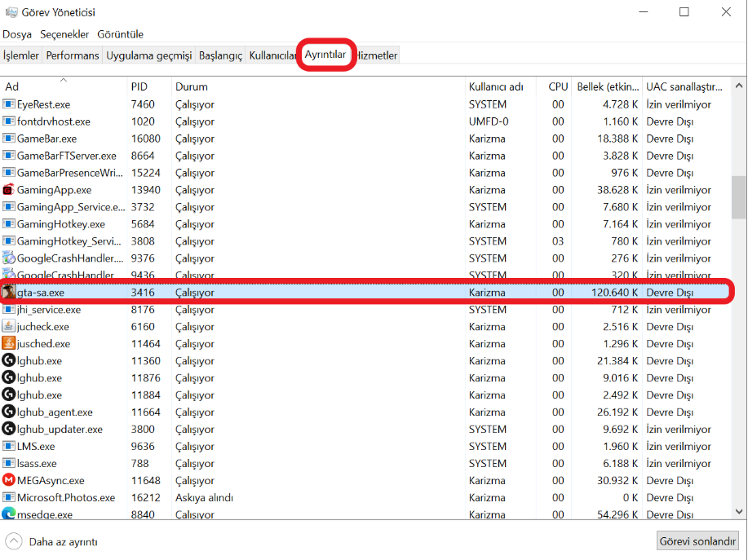Click the jucheck.exe Java icon

9,327
